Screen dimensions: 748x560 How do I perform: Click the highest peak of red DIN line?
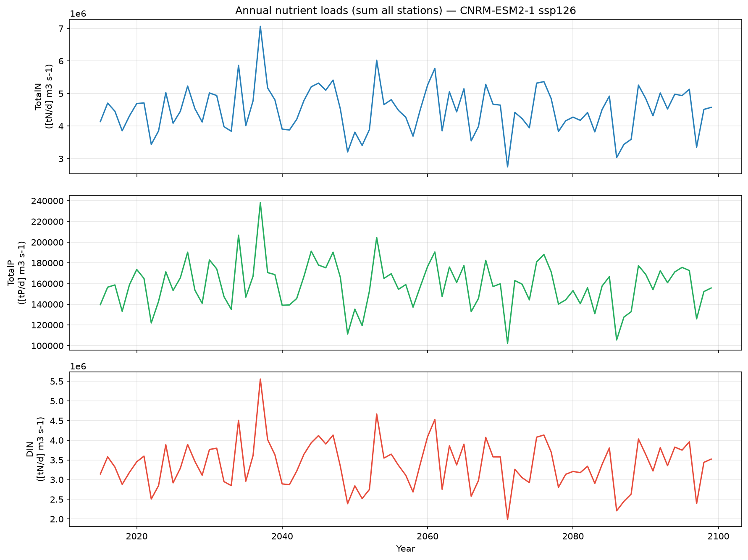(260, 379)
